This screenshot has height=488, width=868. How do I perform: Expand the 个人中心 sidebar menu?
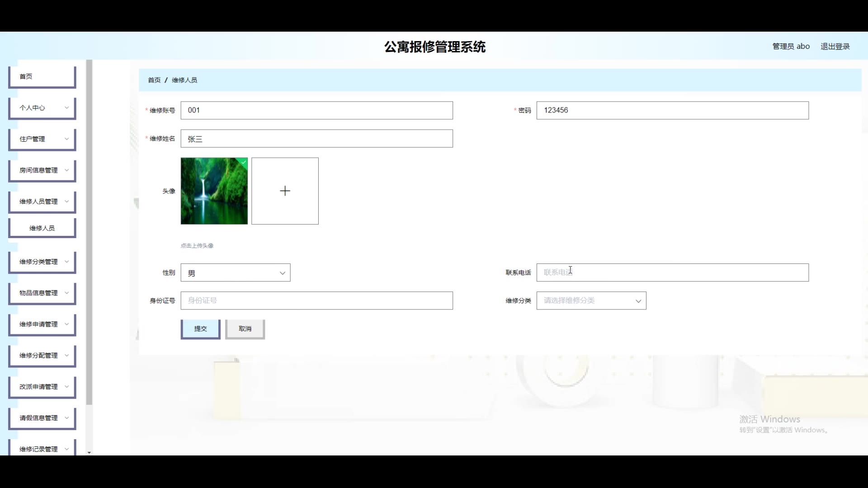point(42,108)
